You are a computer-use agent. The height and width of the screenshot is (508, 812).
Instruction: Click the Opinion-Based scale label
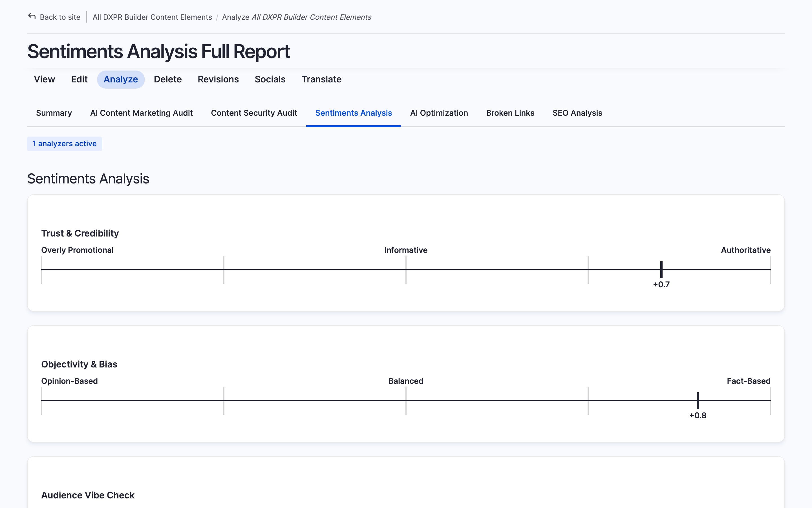(69, 381)
